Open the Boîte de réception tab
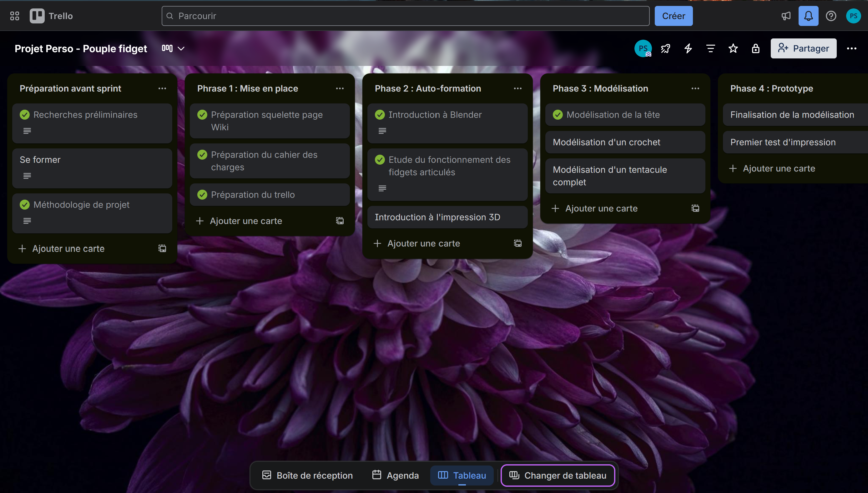868x493 pixels. pyautogui.click(x=307, y=475)
